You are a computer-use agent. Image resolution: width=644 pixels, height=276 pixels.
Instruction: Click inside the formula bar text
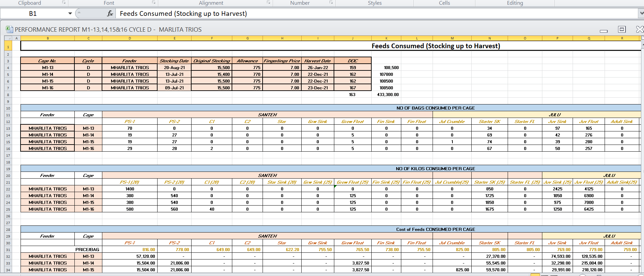coord(303,13)
